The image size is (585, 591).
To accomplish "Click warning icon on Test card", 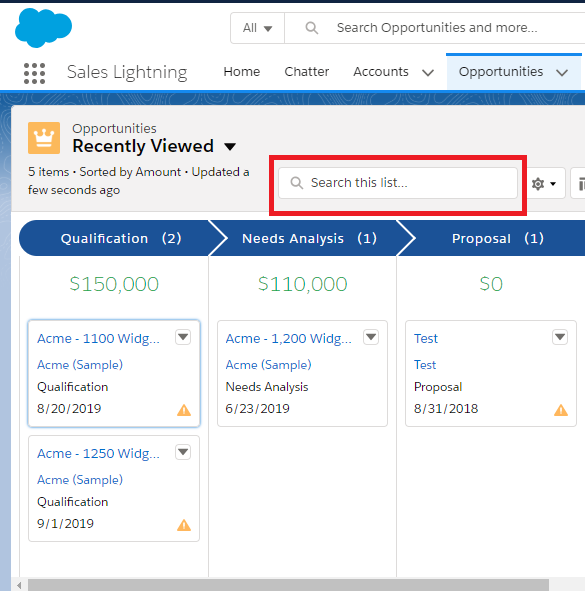I will click(561, 410).
